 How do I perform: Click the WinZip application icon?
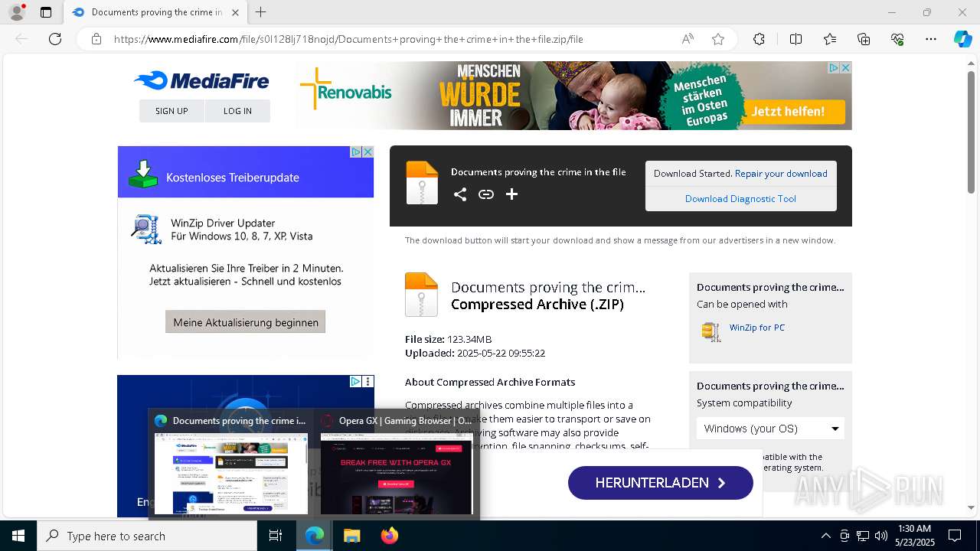point(711,331)
